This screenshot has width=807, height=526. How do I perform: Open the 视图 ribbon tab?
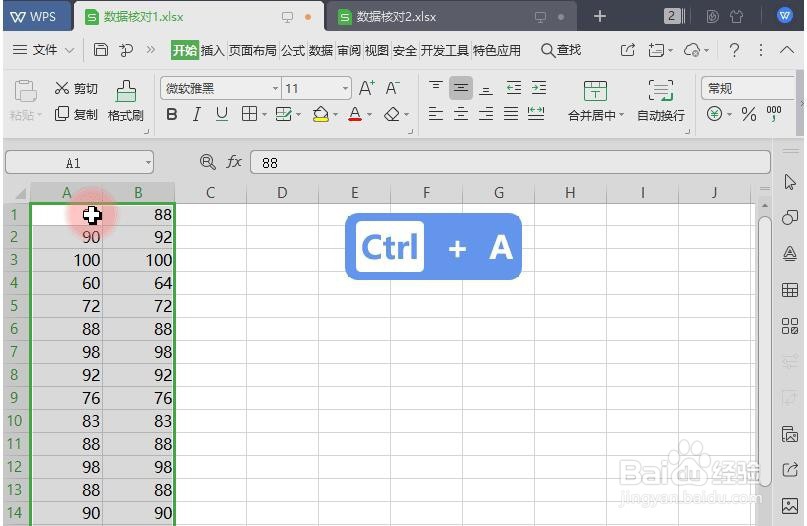[376, 50]
